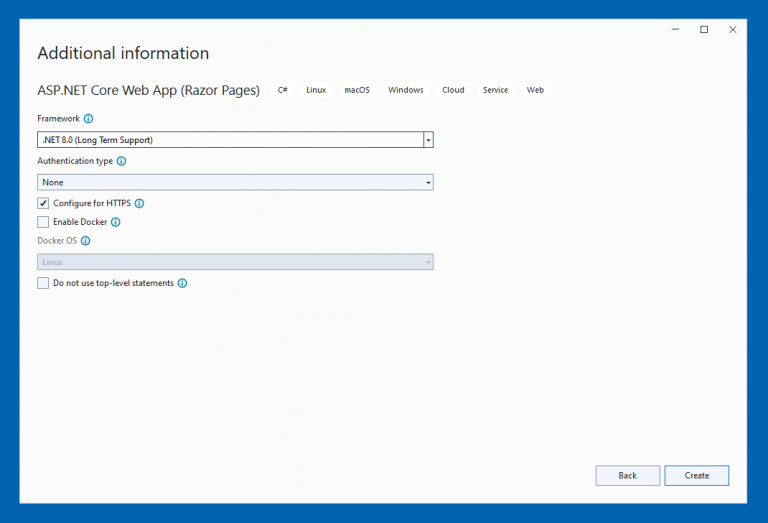This screenshot has width=768, height=523.
Task: Click the macOS platform tag
Action: tap(357, 90)
